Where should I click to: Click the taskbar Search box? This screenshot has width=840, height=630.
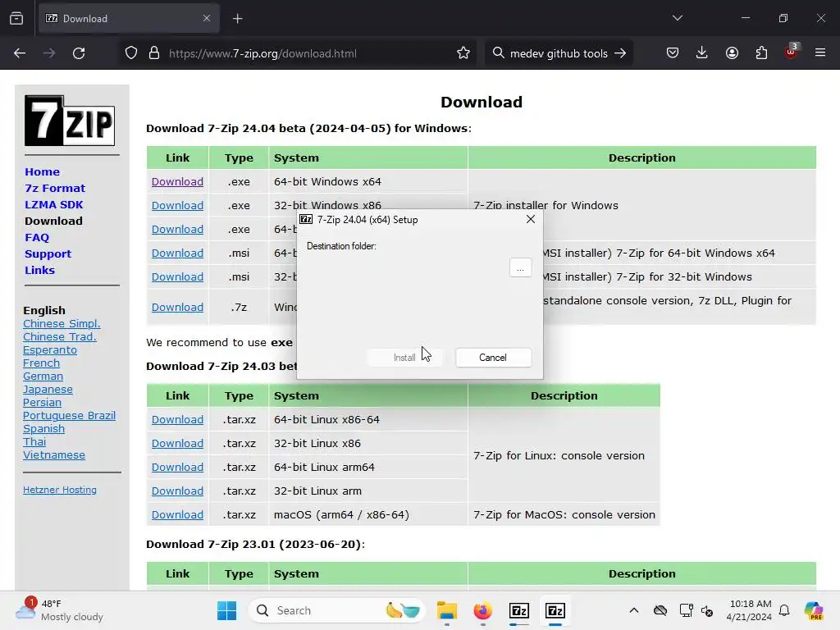coord(336,610)
